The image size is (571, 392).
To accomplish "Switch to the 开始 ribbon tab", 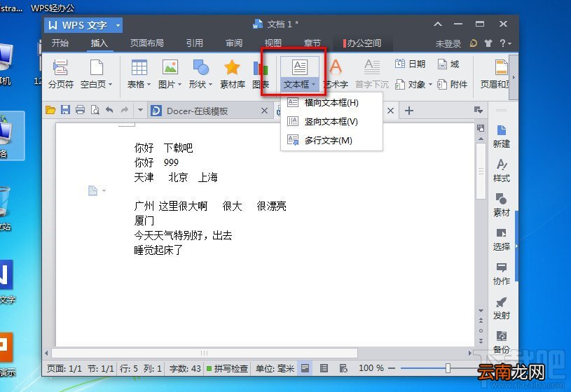I will tap(60, 43).
